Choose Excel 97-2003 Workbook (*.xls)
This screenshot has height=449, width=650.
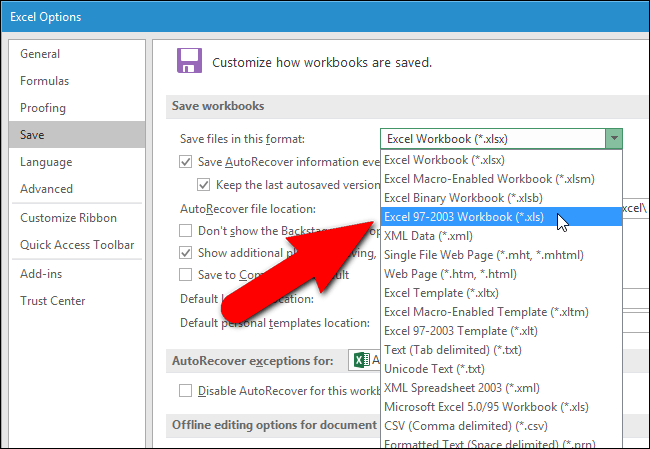click(x=501, y=217)
